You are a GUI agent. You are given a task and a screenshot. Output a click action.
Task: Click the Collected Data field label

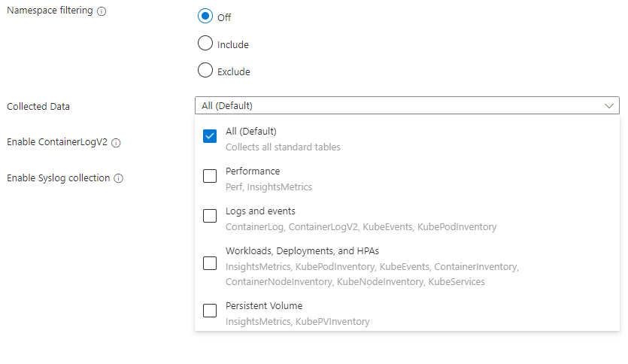click(x=38, y=107)
